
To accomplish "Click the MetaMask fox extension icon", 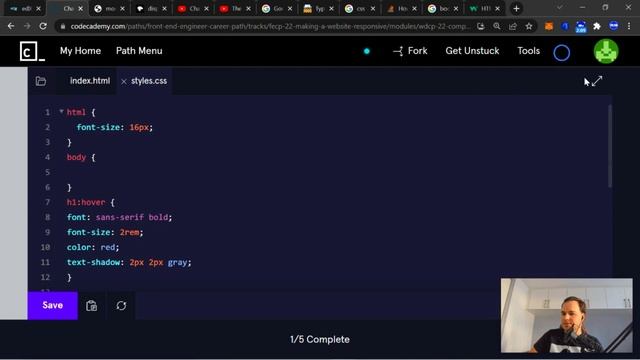I will pyautogui.click(x=549, y=27).
